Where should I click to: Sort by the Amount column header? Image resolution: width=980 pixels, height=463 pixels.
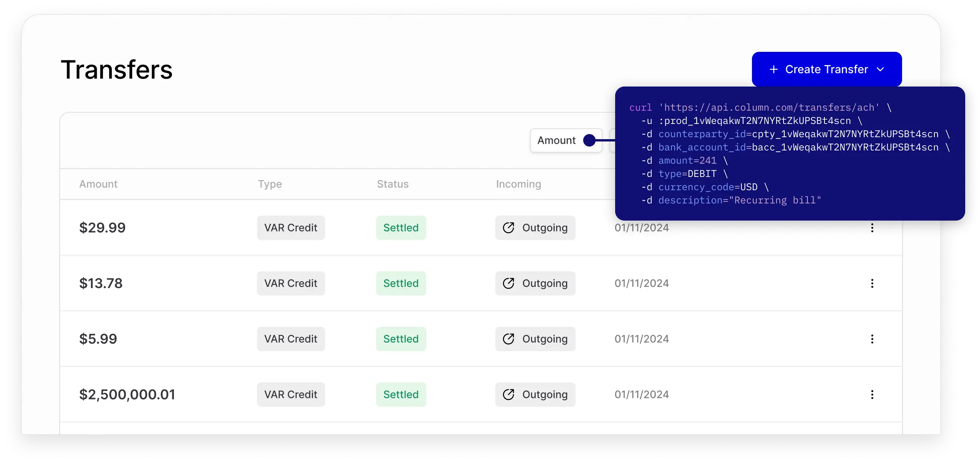(98, 184)
